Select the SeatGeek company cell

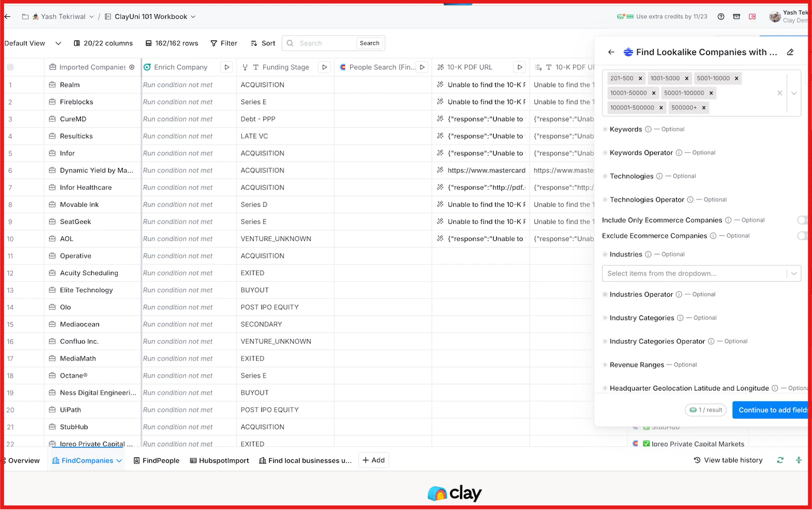click(x=93, y=222)
